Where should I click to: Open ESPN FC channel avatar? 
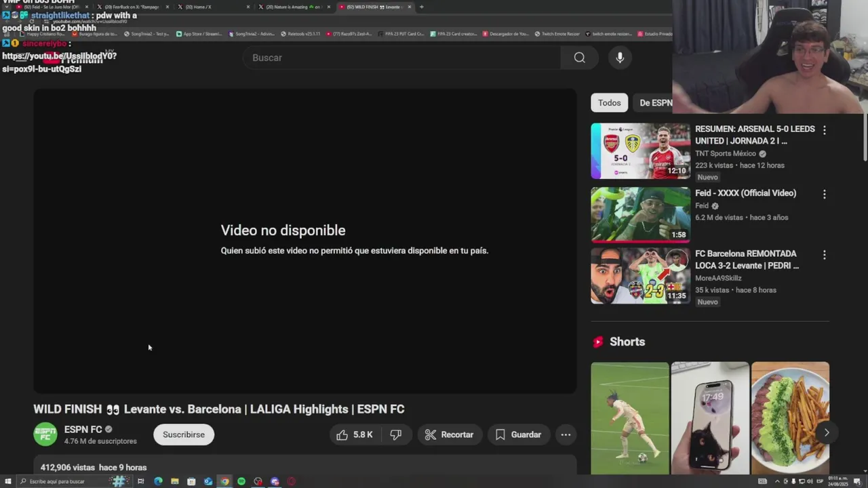45,434
